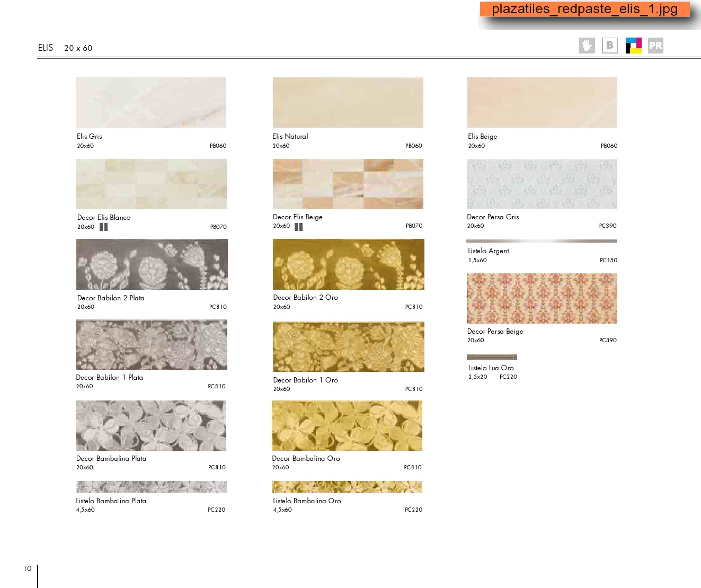This screenshot has height=588, width=701.
Task: Click the PB060 code under Elis Gris
Action: click(218, 146)
